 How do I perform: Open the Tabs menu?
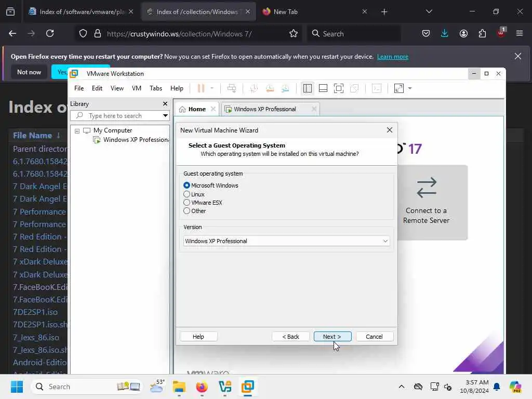click(x=156, y=88)
